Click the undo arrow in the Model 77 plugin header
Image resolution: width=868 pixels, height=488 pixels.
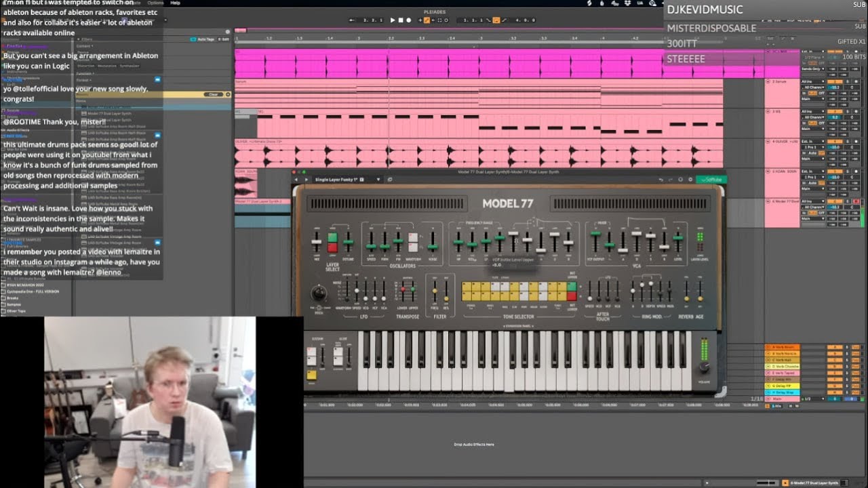point(662,180)
